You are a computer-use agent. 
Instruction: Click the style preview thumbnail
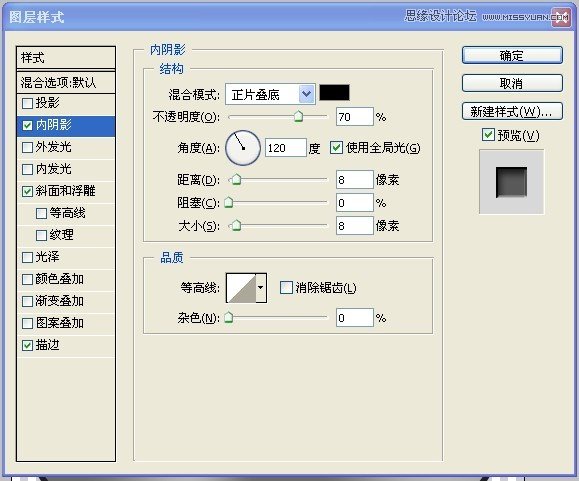pyautogui.click(x=511, y=182)
